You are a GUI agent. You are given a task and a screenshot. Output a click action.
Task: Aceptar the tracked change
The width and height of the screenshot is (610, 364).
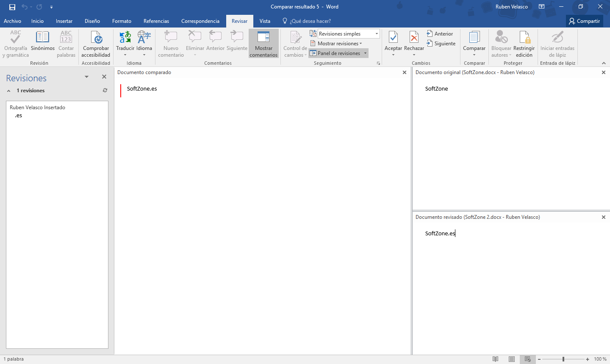click(x=393, y=44)
